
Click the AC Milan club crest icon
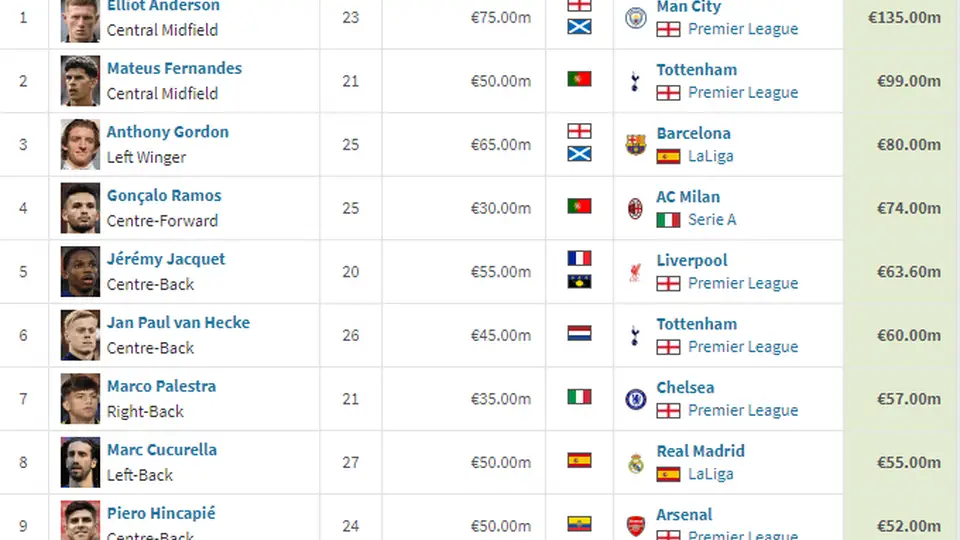point(636,208)
